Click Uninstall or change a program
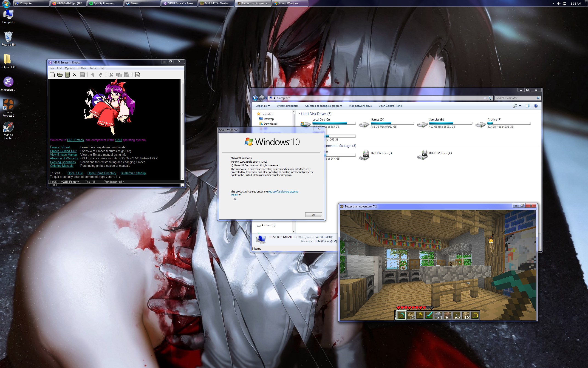 point(323,106)
